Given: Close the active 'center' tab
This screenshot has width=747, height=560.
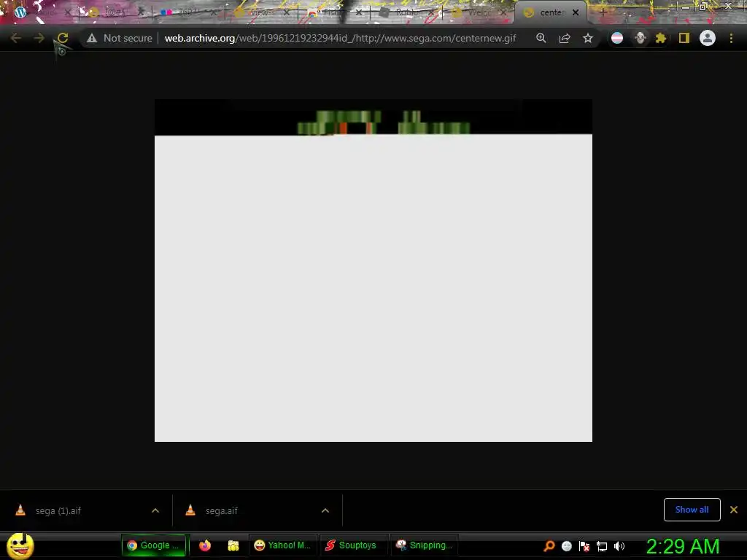Looking at the screenshot, I should [576, 13].
